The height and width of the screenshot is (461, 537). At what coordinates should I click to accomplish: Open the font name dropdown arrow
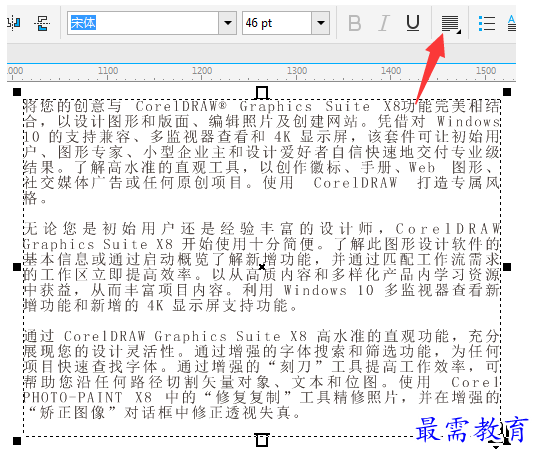227,23
